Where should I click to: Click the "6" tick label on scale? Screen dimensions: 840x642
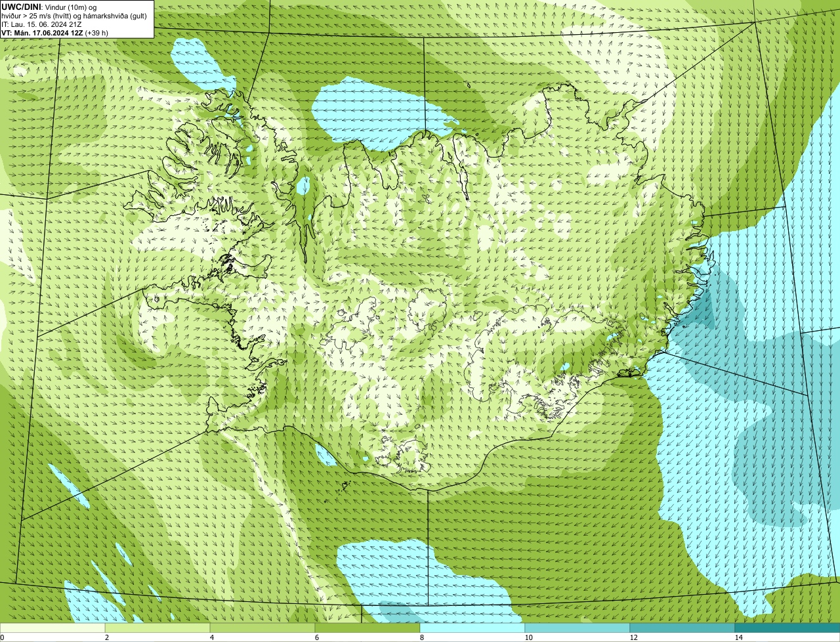point(316,637)
